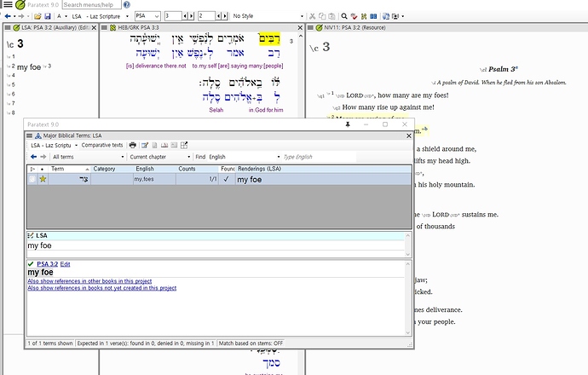Screen dimensions: 588x375
Task: Open the PSA 3:2 reference link
Action: click(47, 264)
